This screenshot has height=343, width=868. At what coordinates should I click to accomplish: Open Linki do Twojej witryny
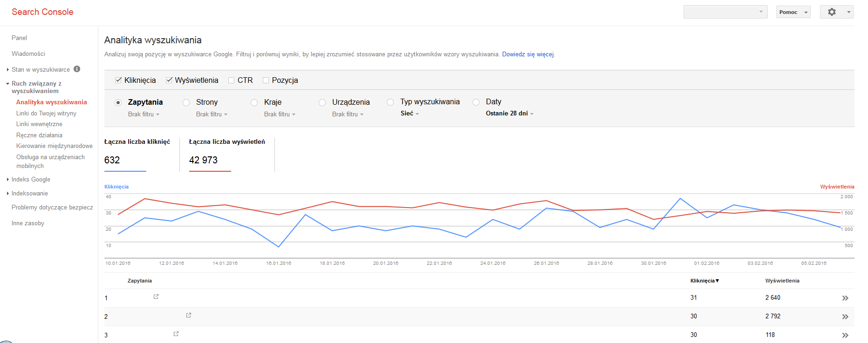[x=46, y=113]
